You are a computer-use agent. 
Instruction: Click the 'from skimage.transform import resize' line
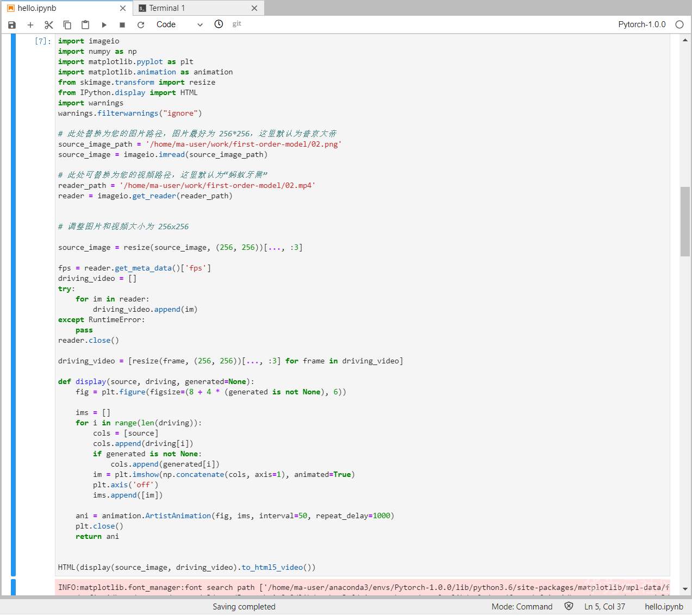pyautogui.click(x=136, y=83)
